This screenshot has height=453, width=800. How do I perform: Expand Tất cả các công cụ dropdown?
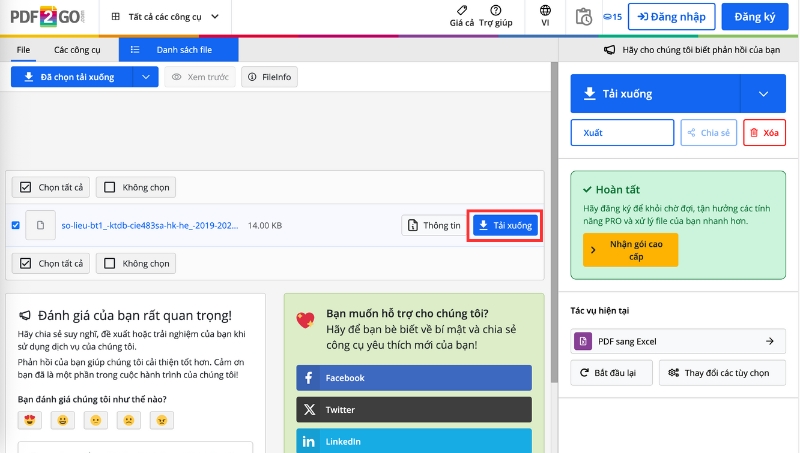click(x=165, y=17)
